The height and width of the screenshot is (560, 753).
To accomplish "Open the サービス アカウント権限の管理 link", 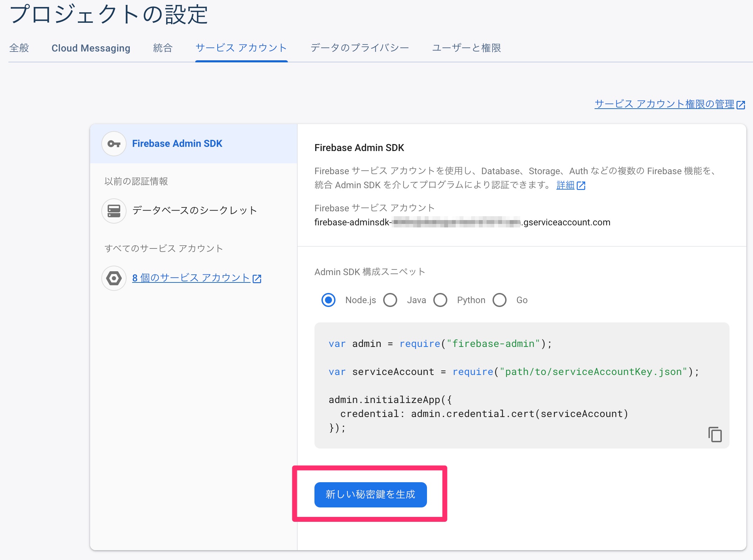I will (664, 104).
